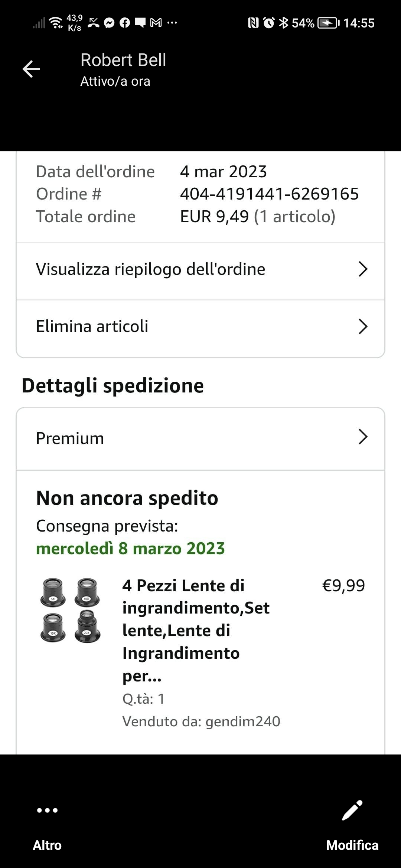Expand the Premium shipping chevron
Viewport: 401px width, 868px height.
[x=363, y=437]
